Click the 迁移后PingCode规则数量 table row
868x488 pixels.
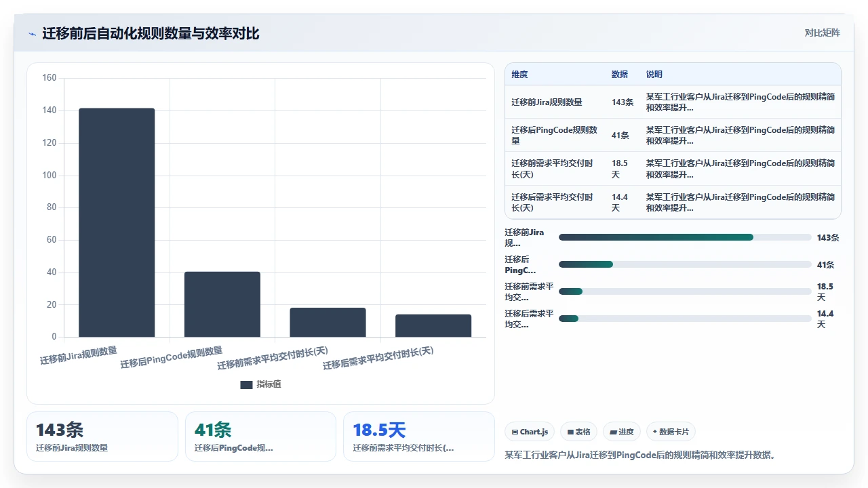[673, 135]
